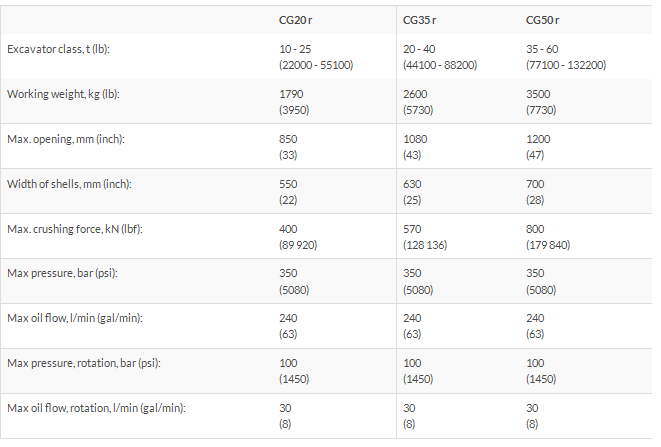
Task: Click the Width of shells row label
Action: coord(69,184)
